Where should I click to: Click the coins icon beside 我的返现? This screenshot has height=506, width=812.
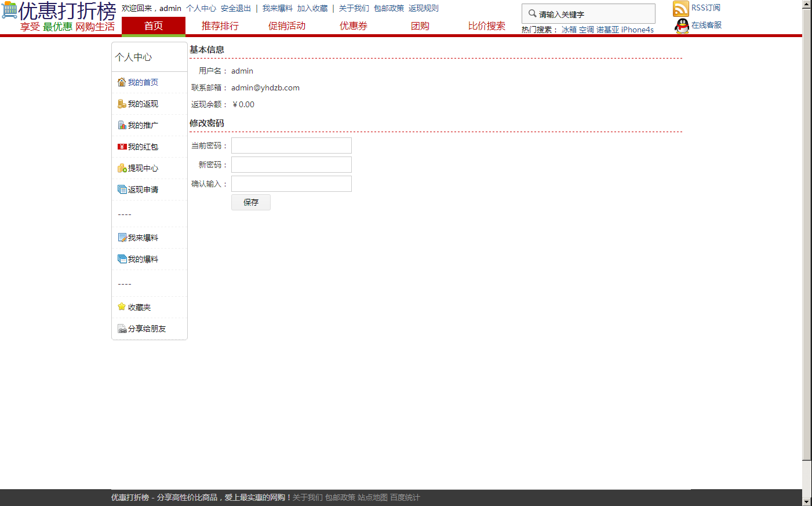coord(122,104)
